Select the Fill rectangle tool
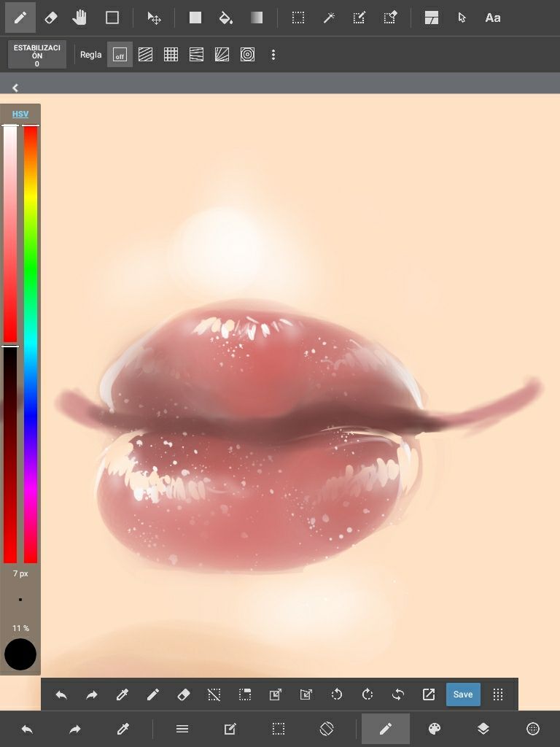560x747 pixels. [195, 18]
